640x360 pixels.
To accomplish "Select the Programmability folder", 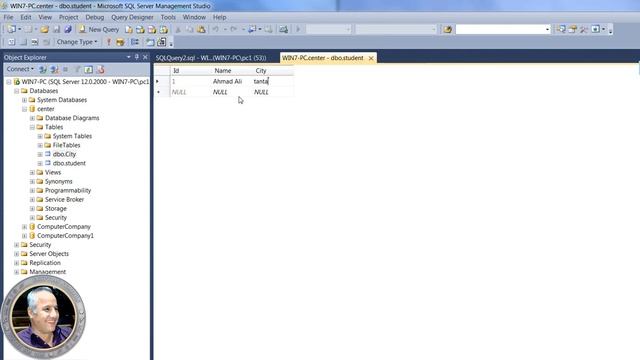I will coord(68,190).
